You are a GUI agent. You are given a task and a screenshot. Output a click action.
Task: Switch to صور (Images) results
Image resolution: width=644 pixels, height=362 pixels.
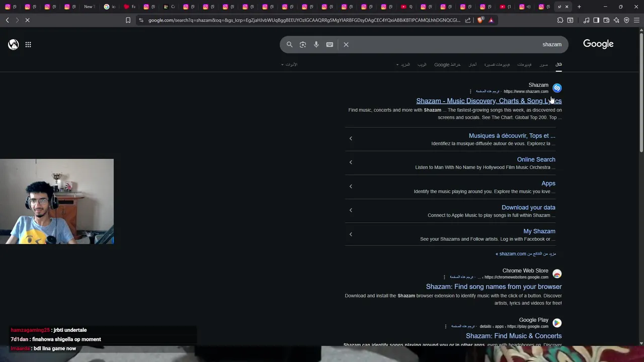544,64
